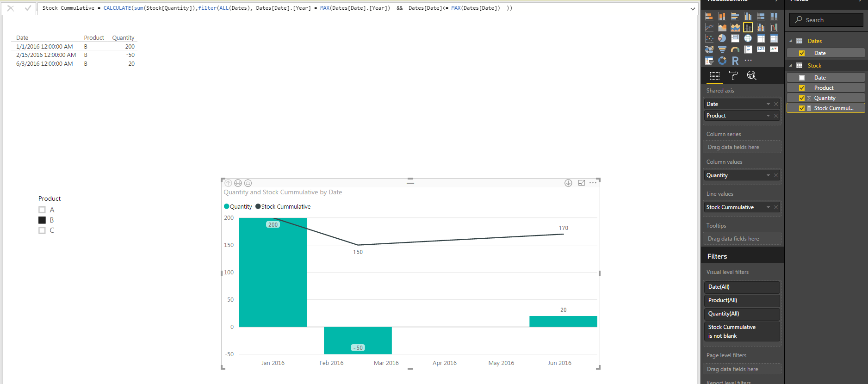Click in the Fields search box

[x=826, y=20]
